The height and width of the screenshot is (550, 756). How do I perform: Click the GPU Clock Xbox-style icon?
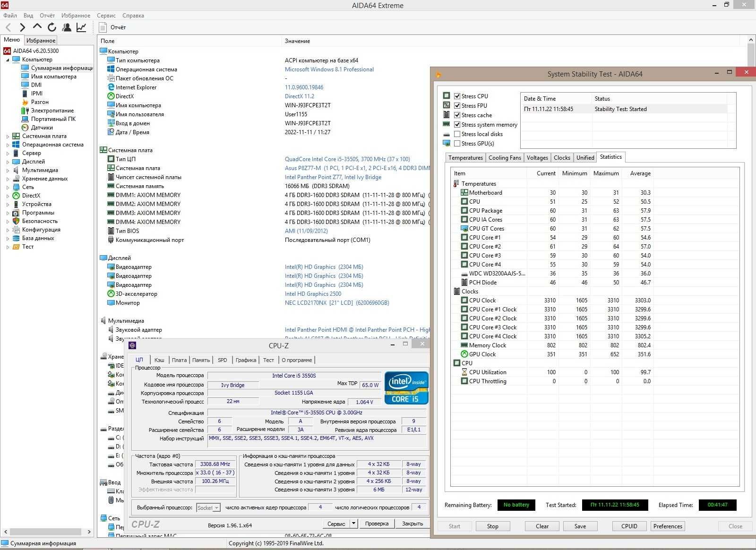(x=464, y=354)
